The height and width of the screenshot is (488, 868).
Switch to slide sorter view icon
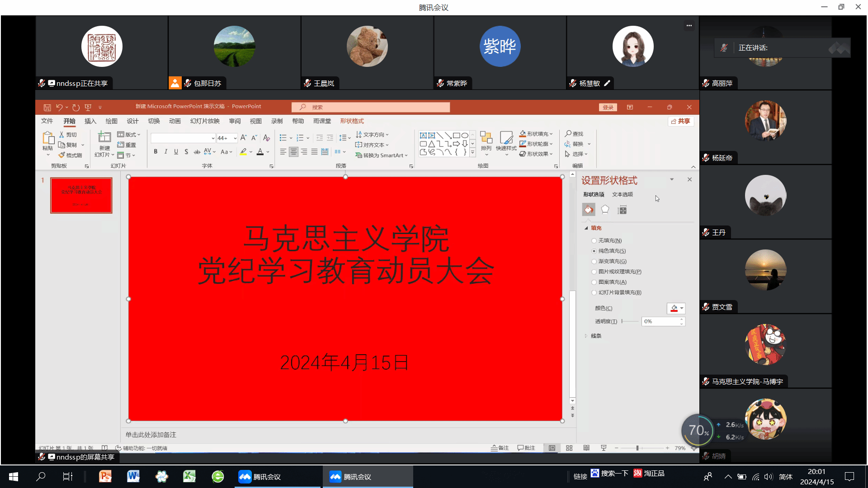[x=569, y=448]
